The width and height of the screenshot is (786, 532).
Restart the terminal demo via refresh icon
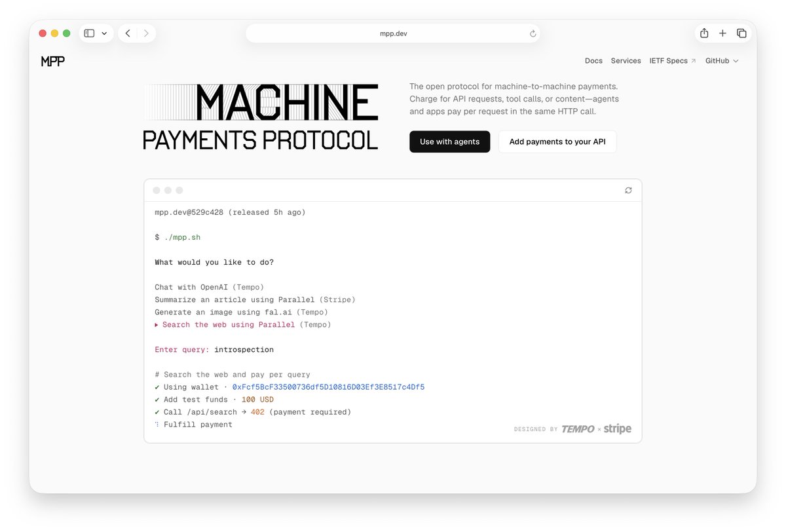[x=628, y=190]
